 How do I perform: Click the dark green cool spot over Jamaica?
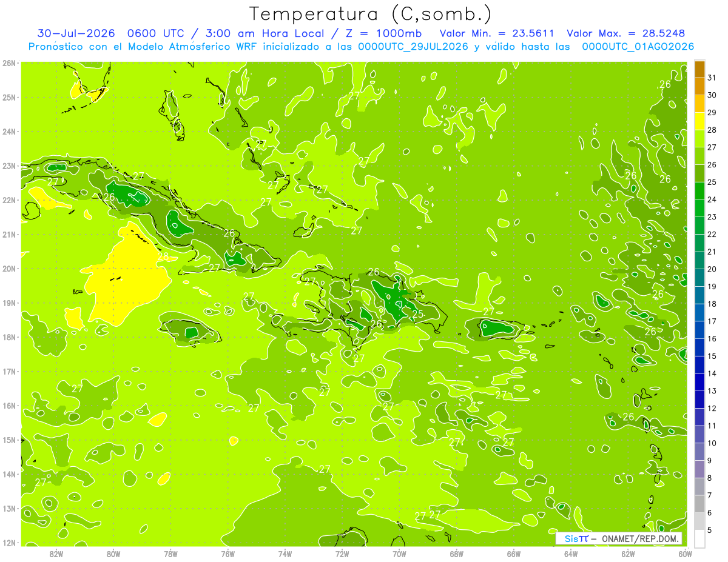(192, 332)
